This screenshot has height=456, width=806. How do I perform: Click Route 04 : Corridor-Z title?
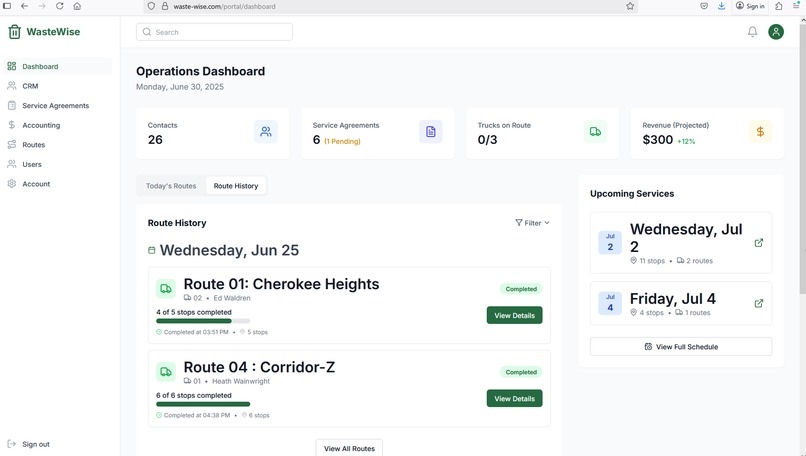pos(259,367)
